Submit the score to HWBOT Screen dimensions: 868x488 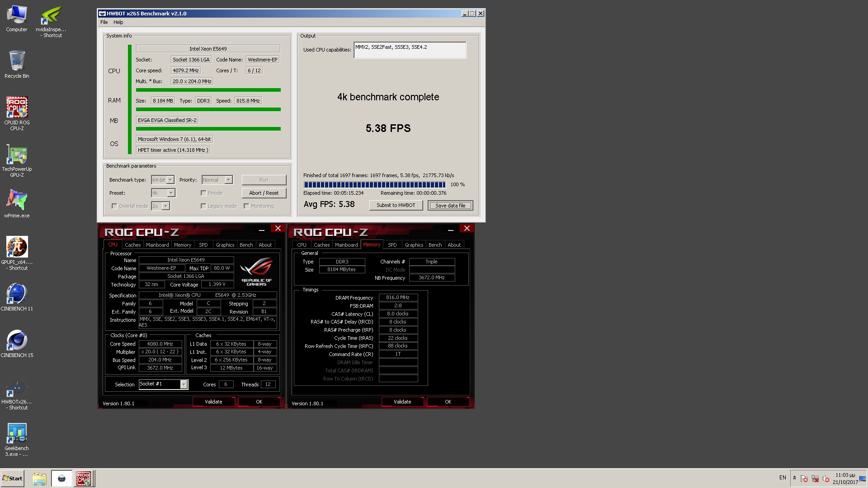click(396, 205)
